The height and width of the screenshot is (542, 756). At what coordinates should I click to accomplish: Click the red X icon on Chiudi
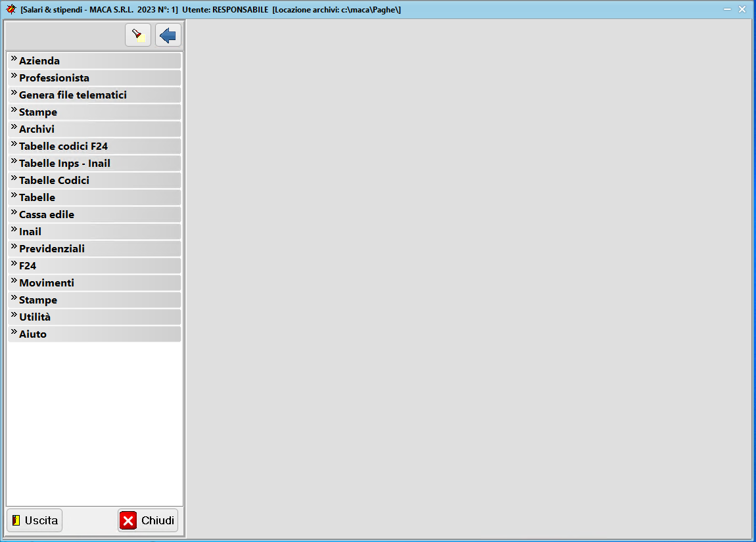[x=128, y=521]
